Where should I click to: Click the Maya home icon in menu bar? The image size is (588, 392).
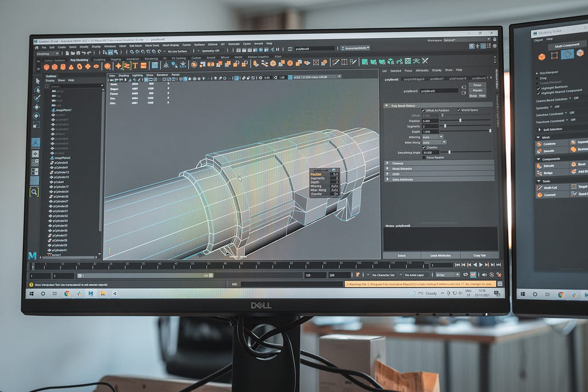(x=37, y=48)
